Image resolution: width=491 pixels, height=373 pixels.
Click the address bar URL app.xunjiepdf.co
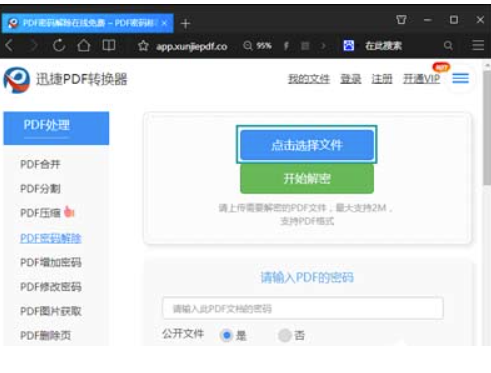click(x=192, y=46)
